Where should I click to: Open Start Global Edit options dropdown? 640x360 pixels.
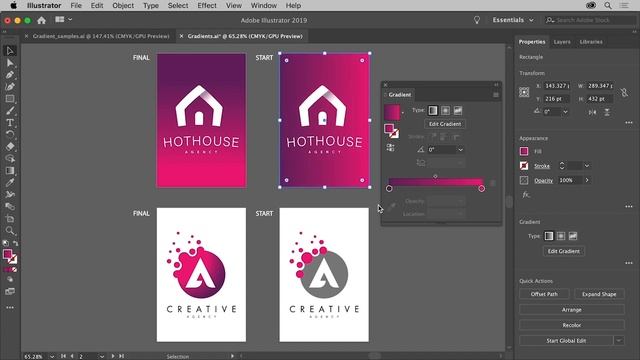[619, 340]
